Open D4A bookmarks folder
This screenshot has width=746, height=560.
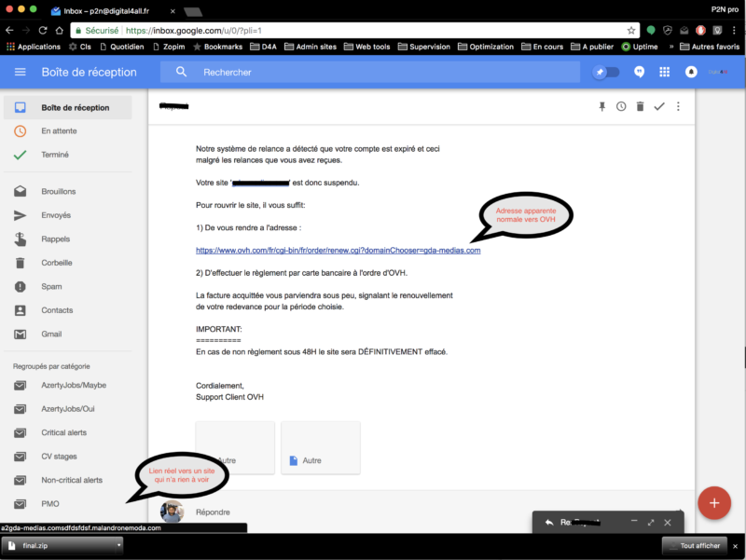(264, 47)
